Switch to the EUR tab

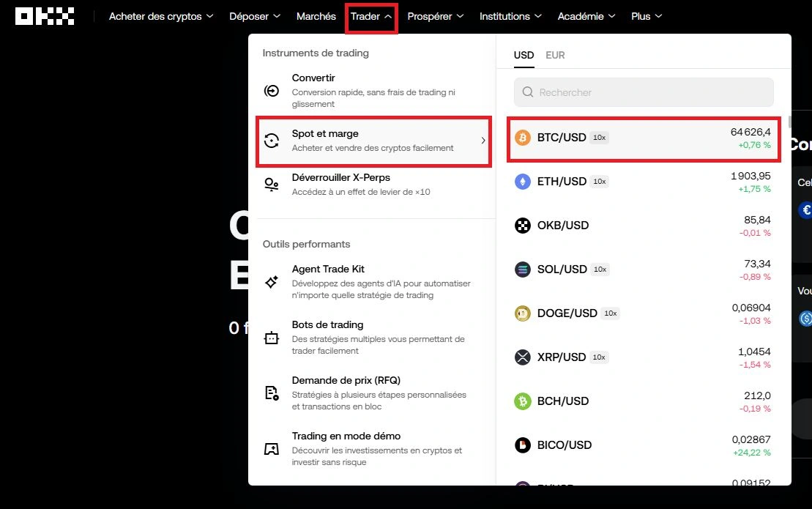[555, 56]
